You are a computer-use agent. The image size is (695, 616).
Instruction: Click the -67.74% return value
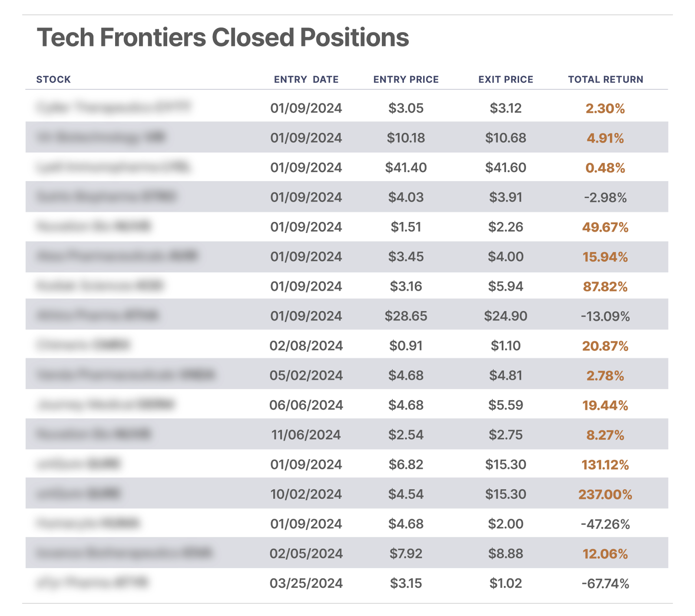(605, 583)
